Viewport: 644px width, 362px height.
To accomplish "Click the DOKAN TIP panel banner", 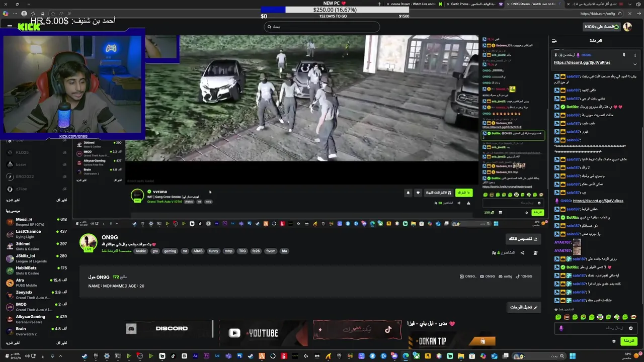I will pos(452,341).
